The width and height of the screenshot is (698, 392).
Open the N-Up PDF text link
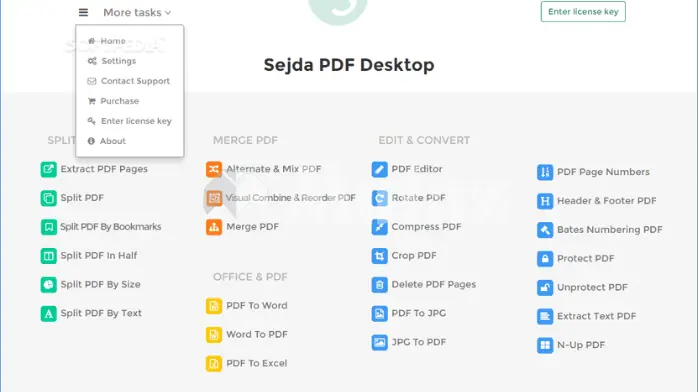point(581,345)
